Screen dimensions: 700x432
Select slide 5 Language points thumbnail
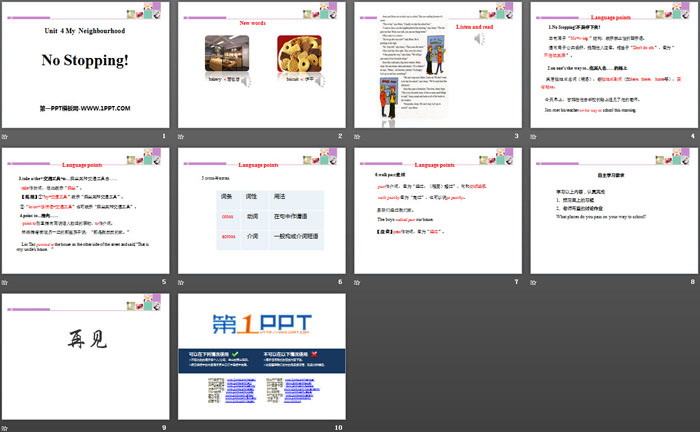pyautogui.click(x=85, y=211)
